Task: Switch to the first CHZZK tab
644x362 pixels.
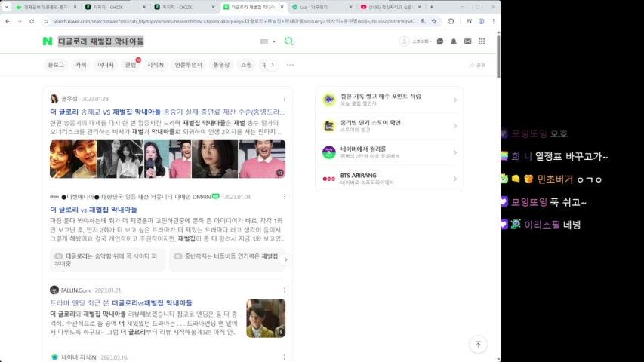Action: (116, 7)
